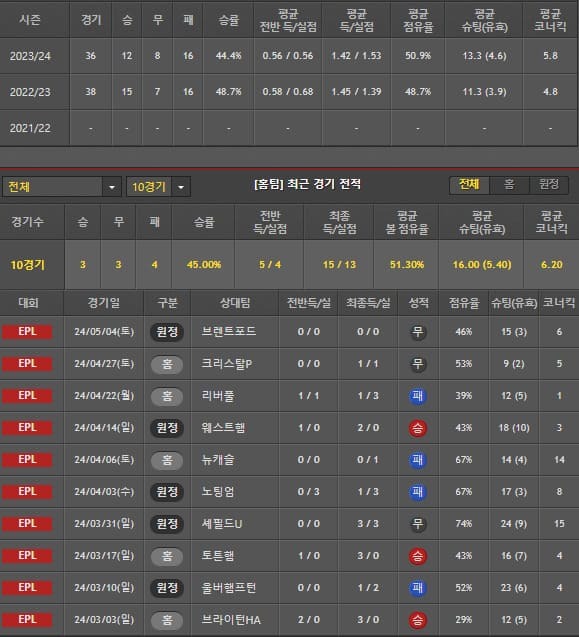Viewport: 579px width, 637px height.
Task: Select the 2022/23 season row label
Action: [x=30, y=92]
